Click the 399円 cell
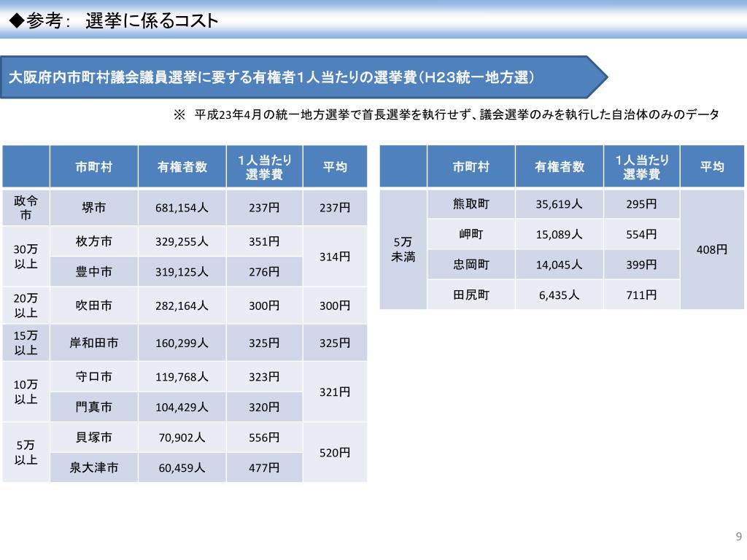747x560 pixels. 642,264
